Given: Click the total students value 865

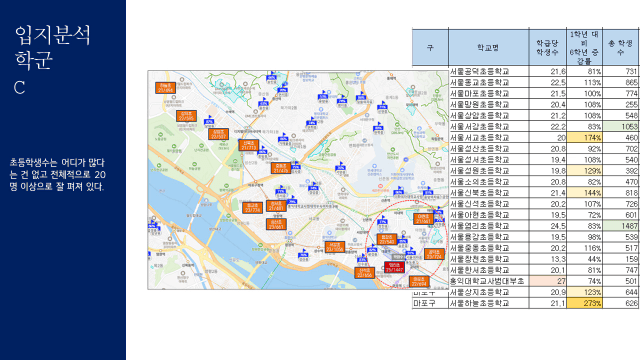Looking at the screenshot, I should coord(621,82).
